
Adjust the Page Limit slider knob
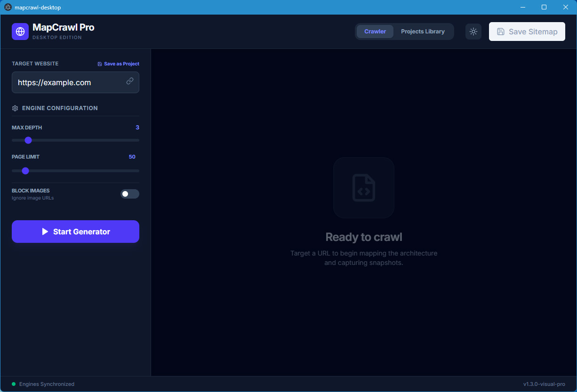(25, 170)
